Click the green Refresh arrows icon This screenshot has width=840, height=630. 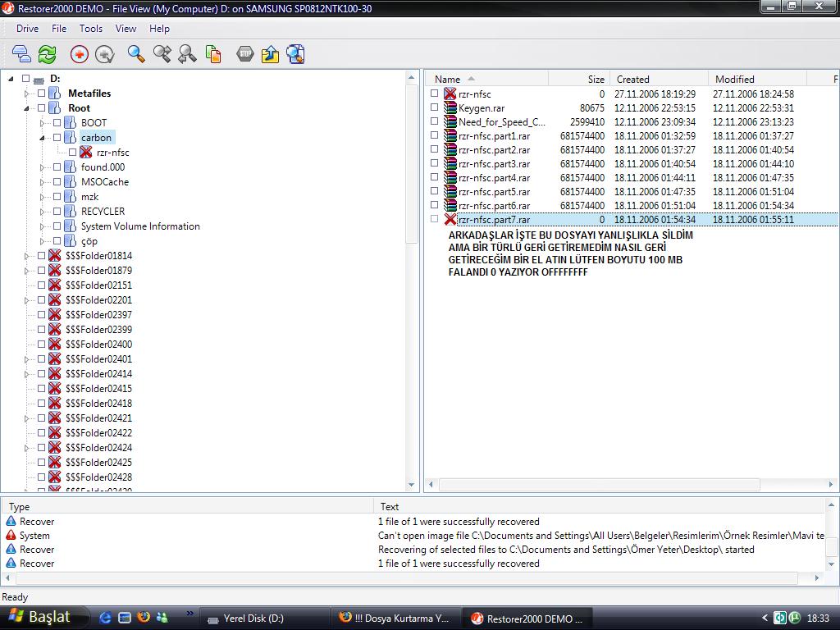tap(47, 54)
